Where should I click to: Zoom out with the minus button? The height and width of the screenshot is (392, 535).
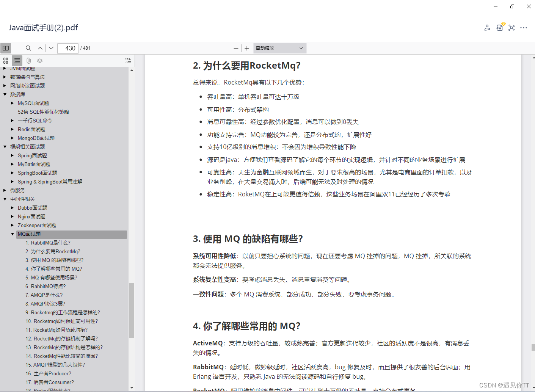(236, 48)
